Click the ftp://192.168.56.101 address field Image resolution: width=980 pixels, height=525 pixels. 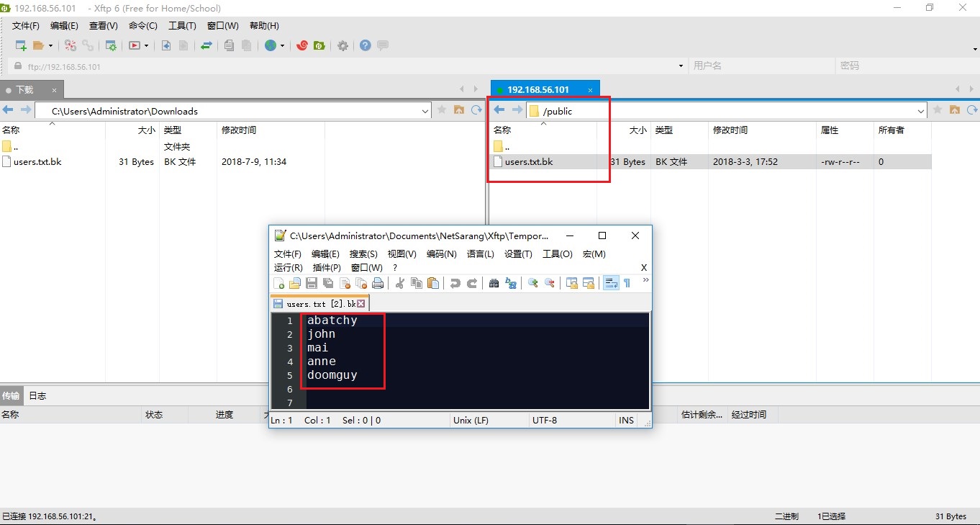click(x=349, y=66)
